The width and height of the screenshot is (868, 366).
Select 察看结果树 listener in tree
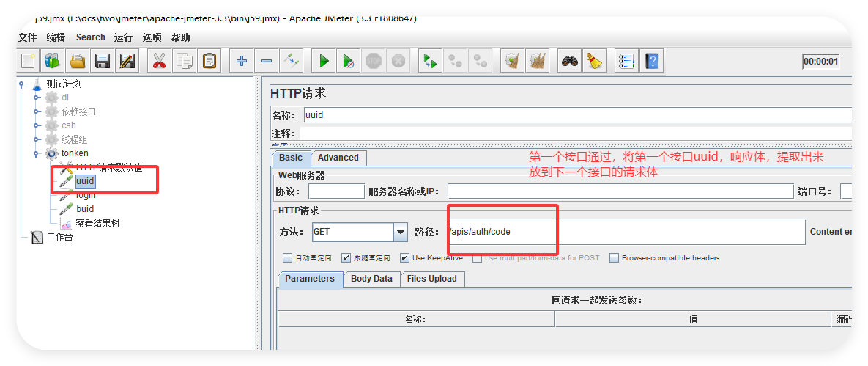(x=97, y=224)
